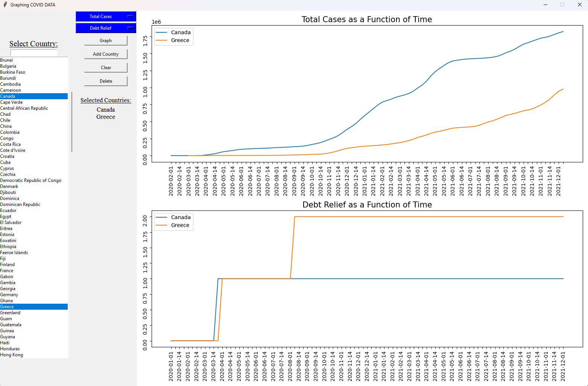Focus the country search input field
Screen dimensions: 588x386
pos(34,53)
